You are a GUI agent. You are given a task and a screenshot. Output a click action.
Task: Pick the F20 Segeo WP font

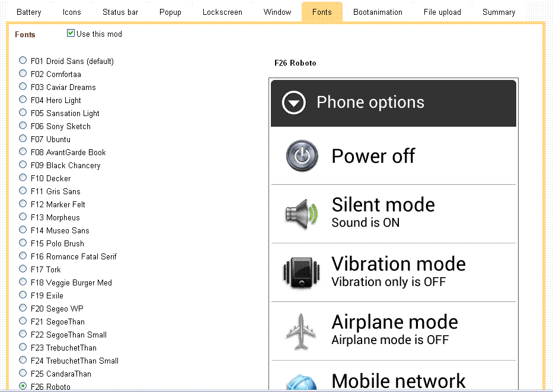click(23, 308)
